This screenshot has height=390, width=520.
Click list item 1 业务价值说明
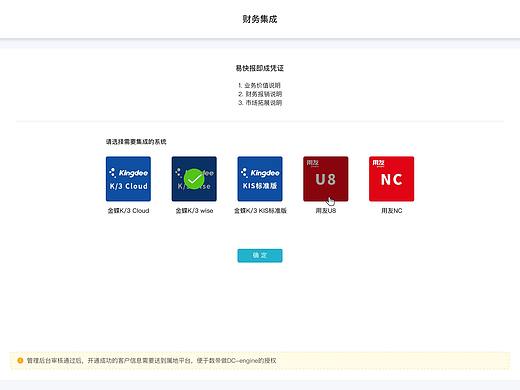260,85
